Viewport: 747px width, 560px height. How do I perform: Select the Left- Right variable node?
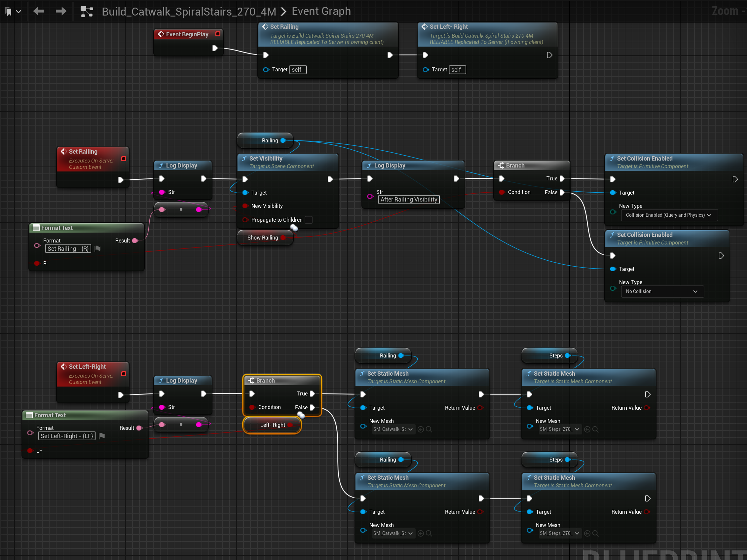pyautogui.click(x=272, y=425)
